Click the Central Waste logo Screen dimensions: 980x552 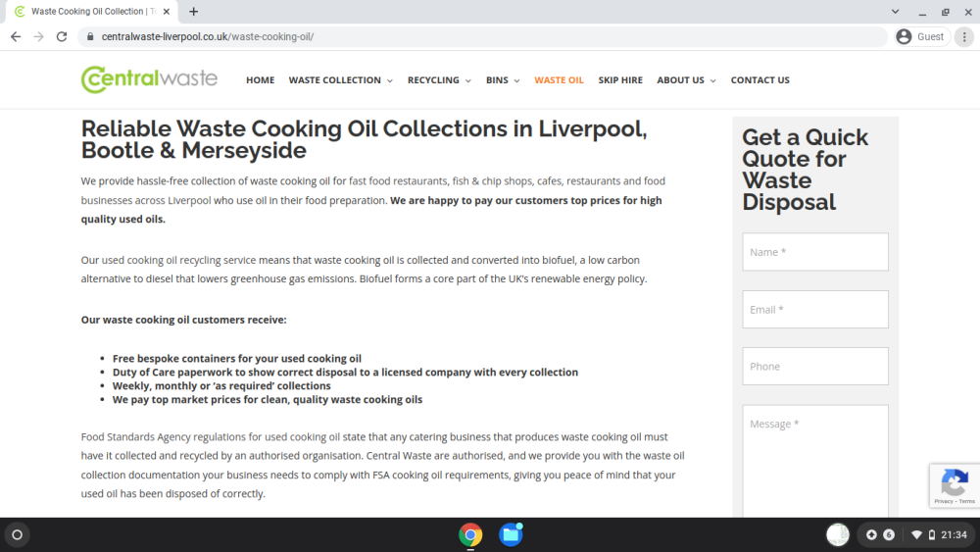coord(149,79)
